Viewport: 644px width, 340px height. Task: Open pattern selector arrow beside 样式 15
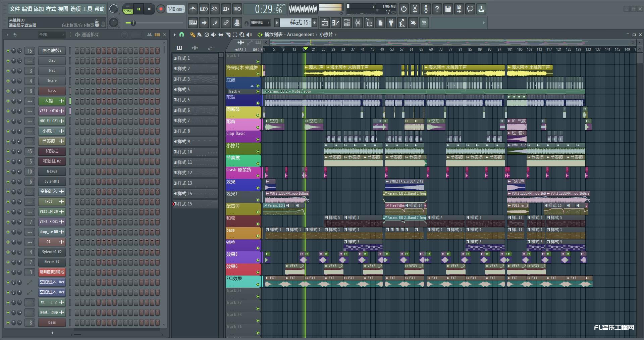pos(277,23)
